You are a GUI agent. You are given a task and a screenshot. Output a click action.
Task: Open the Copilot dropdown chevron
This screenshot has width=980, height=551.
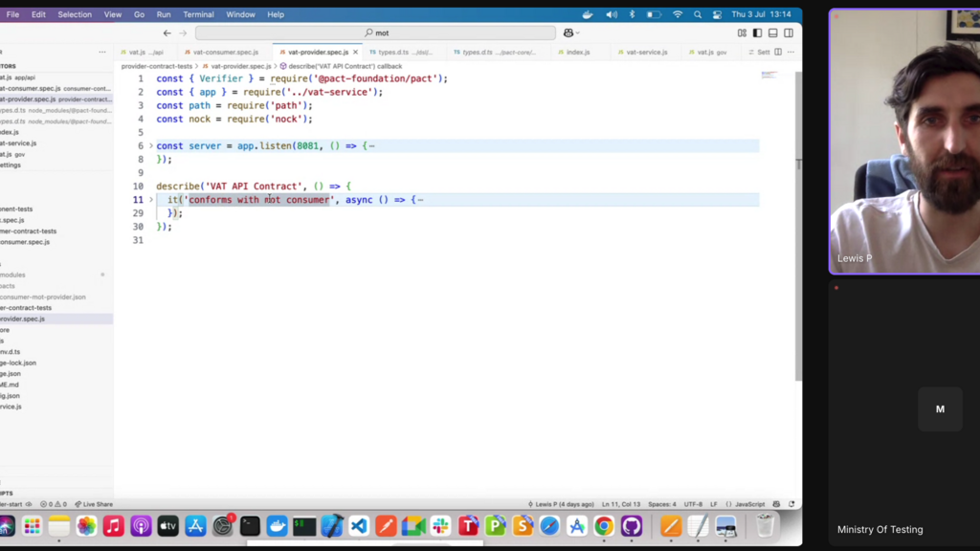click(577, 33)
